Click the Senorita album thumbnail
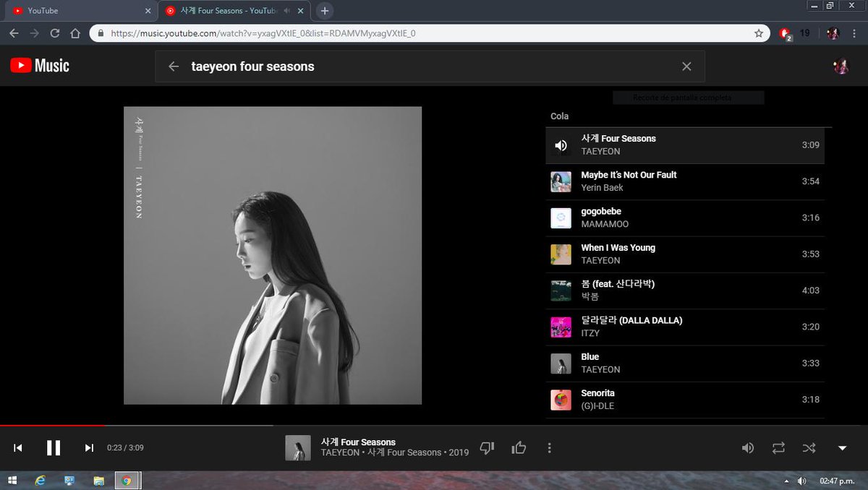 tap(561, 400)
